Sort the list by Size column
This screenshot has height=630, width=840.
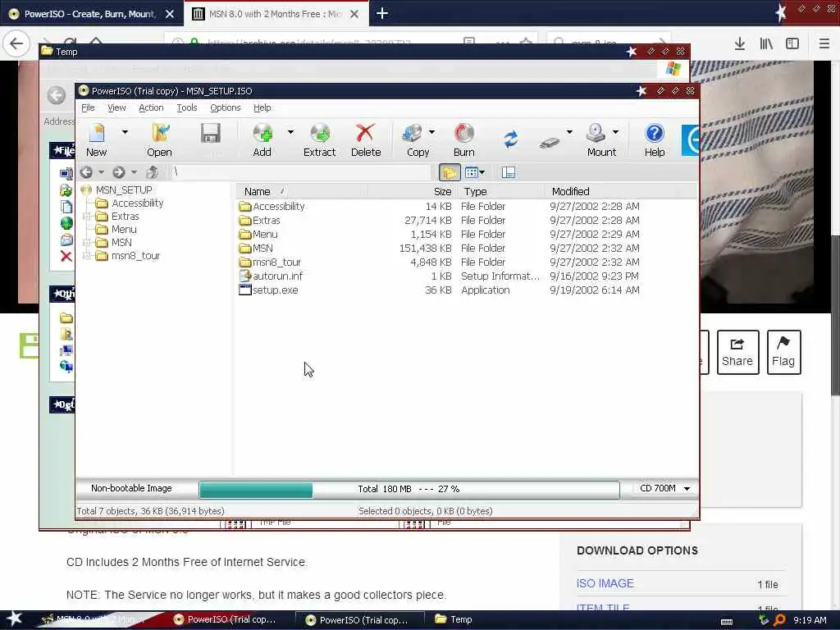(412, 191)
